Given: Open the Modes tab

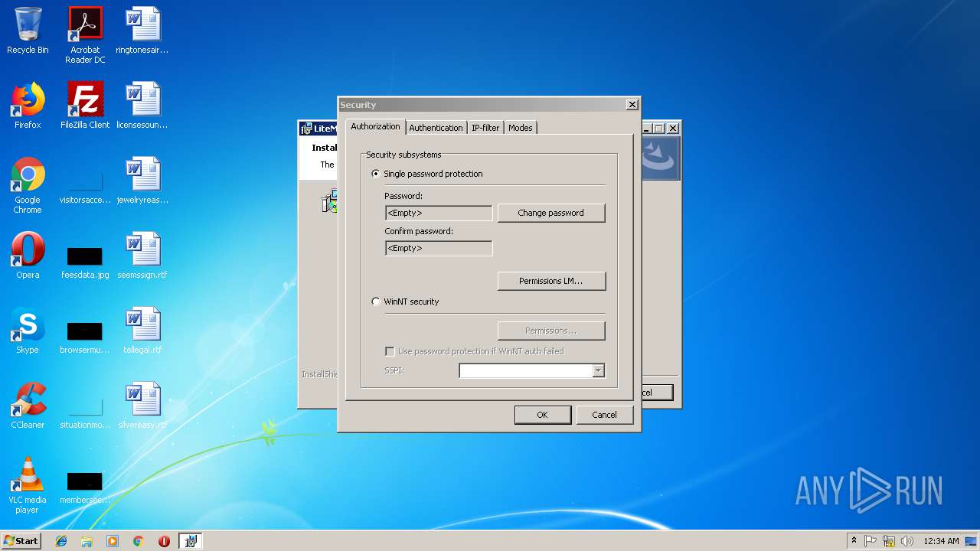Looking at the screenshot, I should 521,128.
